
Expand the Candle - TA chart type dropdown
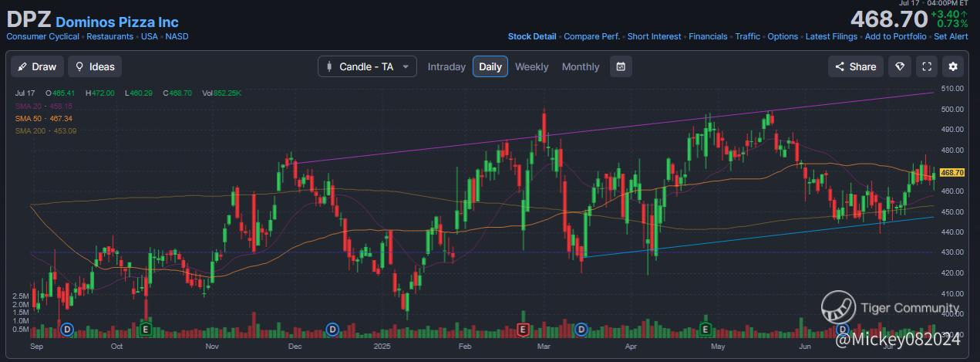click(x=367, y=66)
